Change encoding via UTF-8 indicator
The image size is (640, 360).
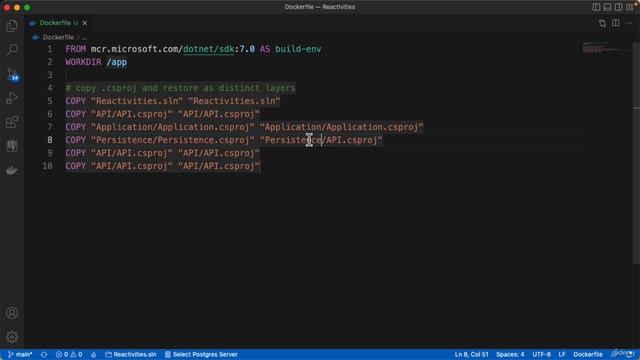(x=541, y=354)
